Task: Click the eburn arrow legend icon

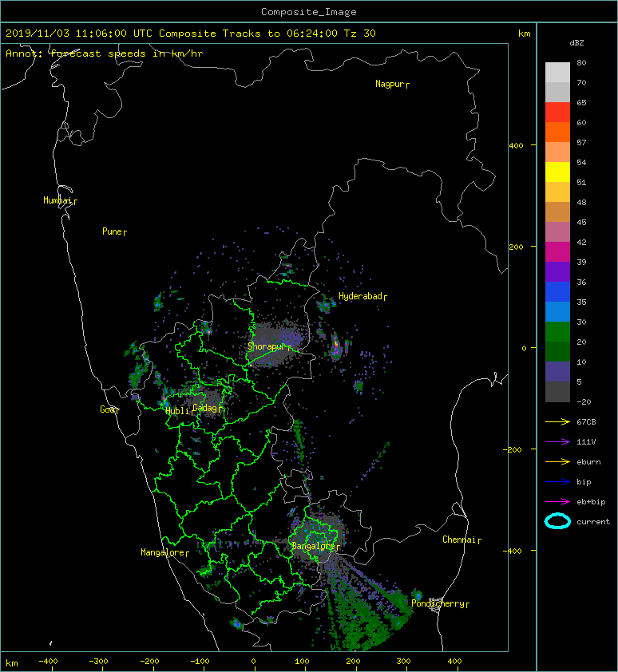Action: tap(557, 462)
